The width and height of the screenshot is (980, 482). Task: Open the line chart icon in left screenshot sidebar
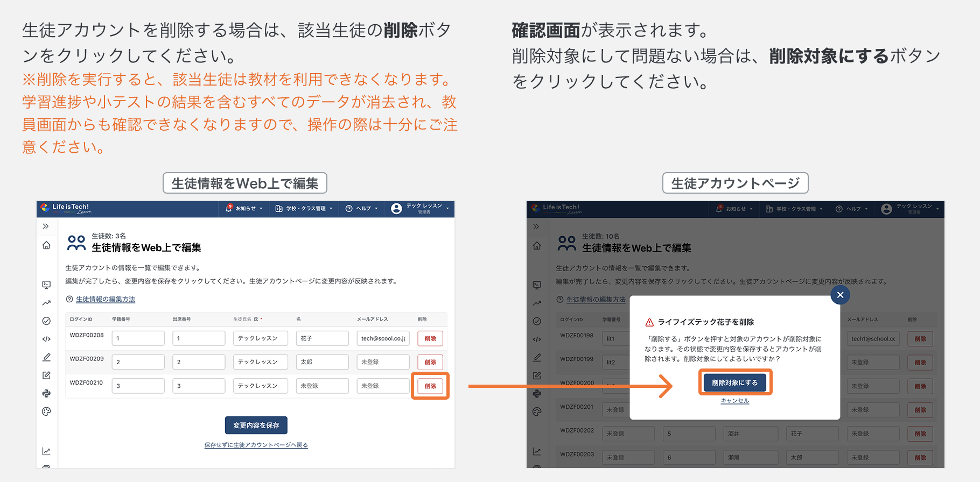point(46,451)
